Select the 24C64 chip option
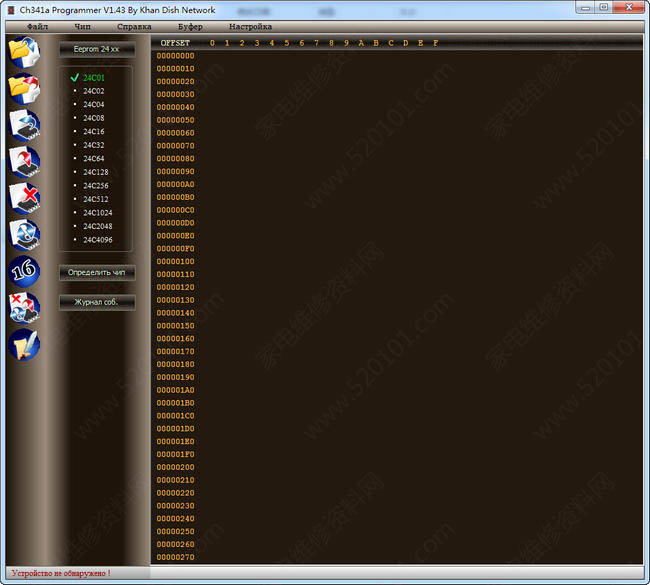Viewport: 650px width, 585px height. coord(93,158)
